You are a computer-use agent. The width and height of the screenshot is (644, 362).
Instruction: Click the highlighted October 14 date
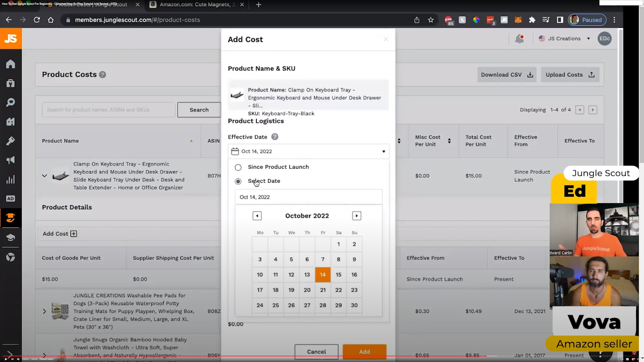pos(323,275)
